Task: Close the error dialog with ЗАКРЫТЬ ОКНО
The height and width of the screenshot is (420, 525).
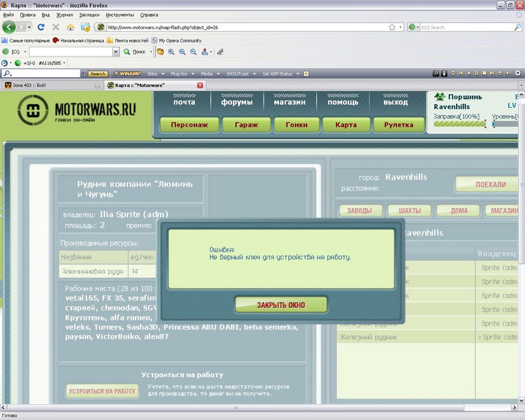Action: click(281, 305)
